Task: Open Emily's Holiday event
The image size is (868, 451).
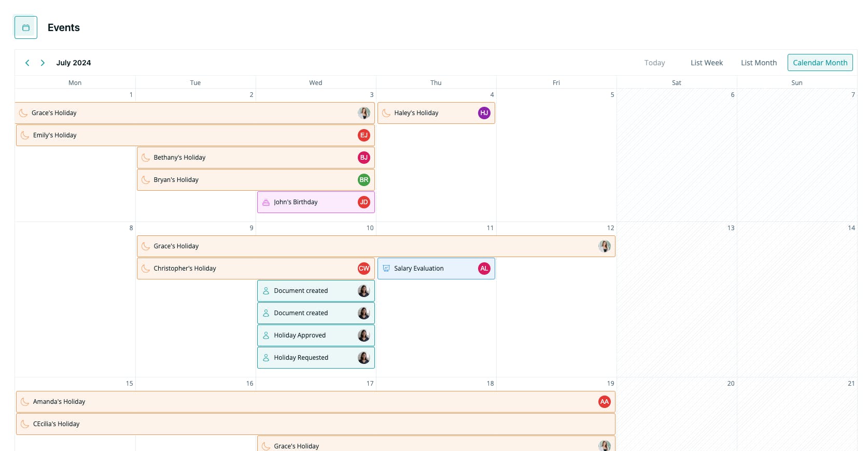Action: [x=195, y=135]
